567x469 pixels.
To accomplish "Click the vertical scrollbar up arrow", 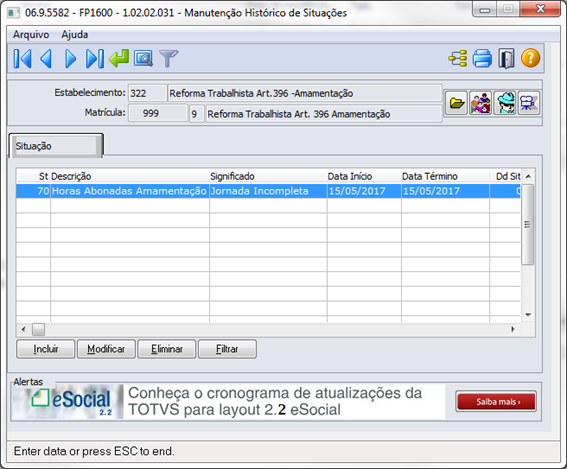I will coord(528,176).
